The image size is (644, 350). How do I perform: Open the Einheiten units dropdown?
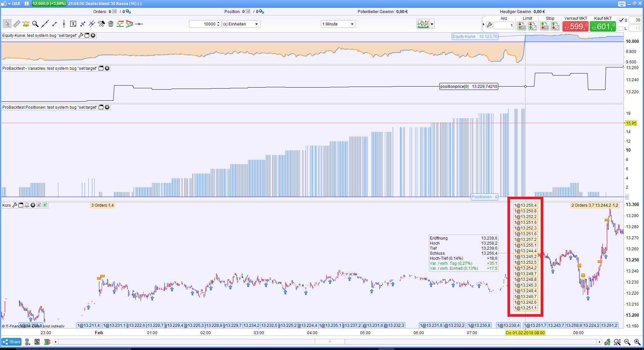241,24
